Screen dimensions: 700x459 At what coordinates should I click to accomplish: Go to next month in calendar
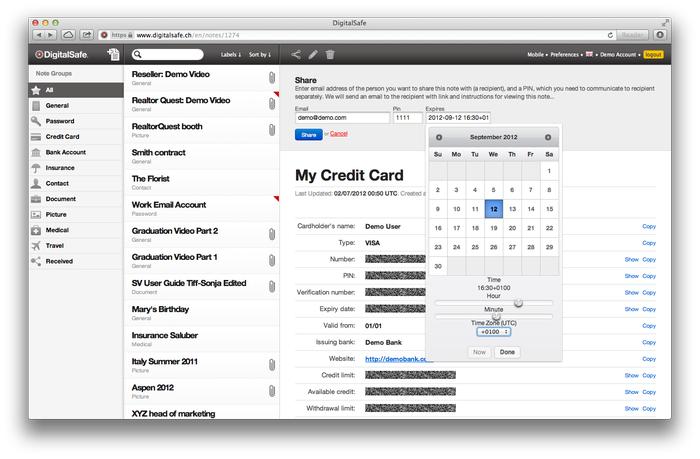[548, 137]
